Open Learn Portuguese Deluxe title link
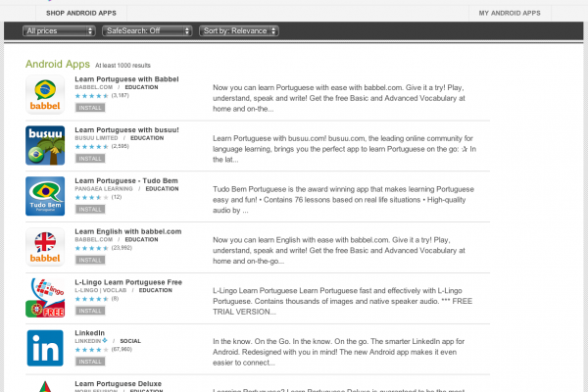 click(119, 384)
